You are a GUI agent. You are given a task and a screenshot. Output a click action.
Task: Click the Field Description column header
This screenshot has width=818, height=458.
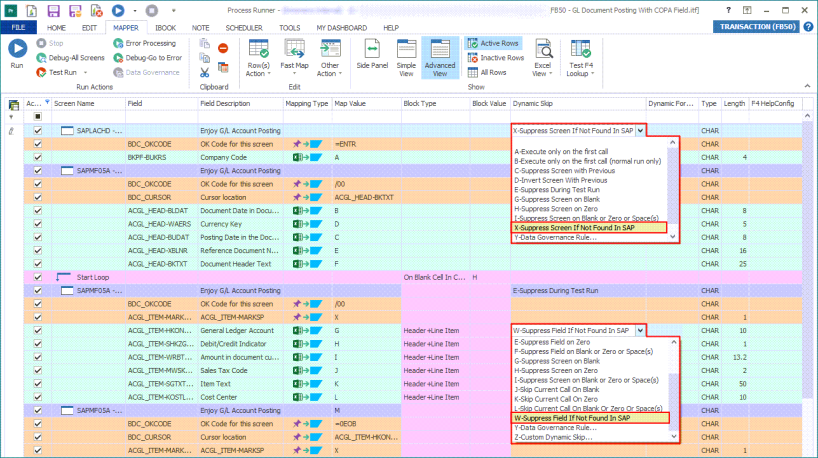click(x=240, y=104)
